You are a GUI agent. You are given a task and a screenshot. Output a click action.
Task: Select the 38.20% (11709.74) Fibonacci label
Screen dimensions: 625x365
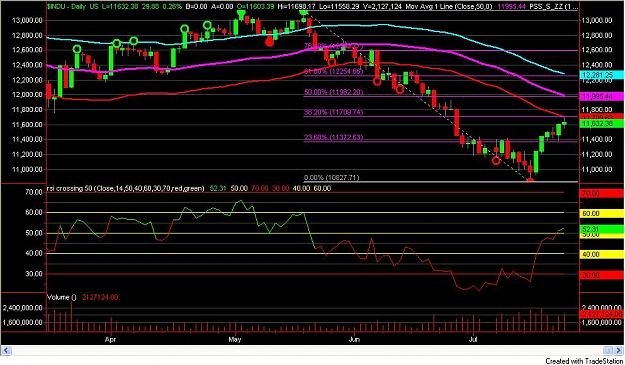334,113
